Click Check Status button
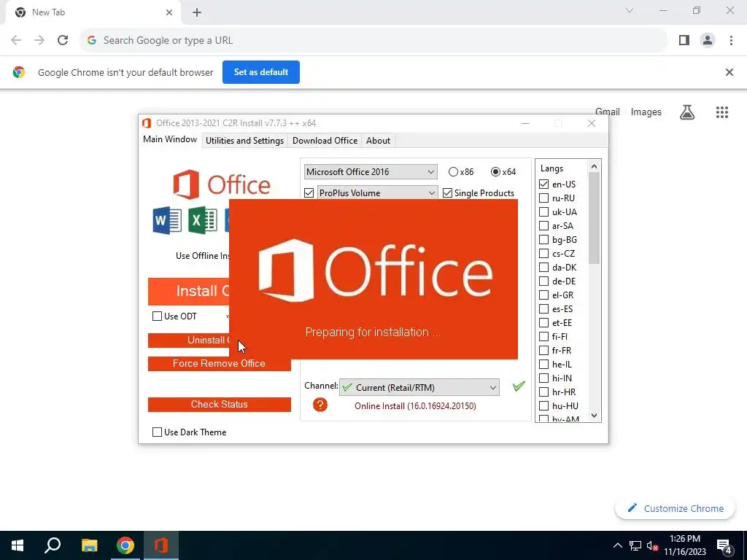747x560 pixels. pos(219,404)
